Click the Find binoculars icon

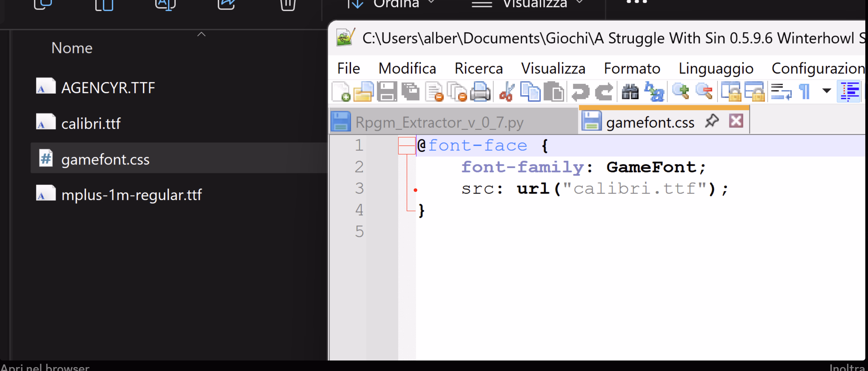pyautogui.click(x=630, y=91)
